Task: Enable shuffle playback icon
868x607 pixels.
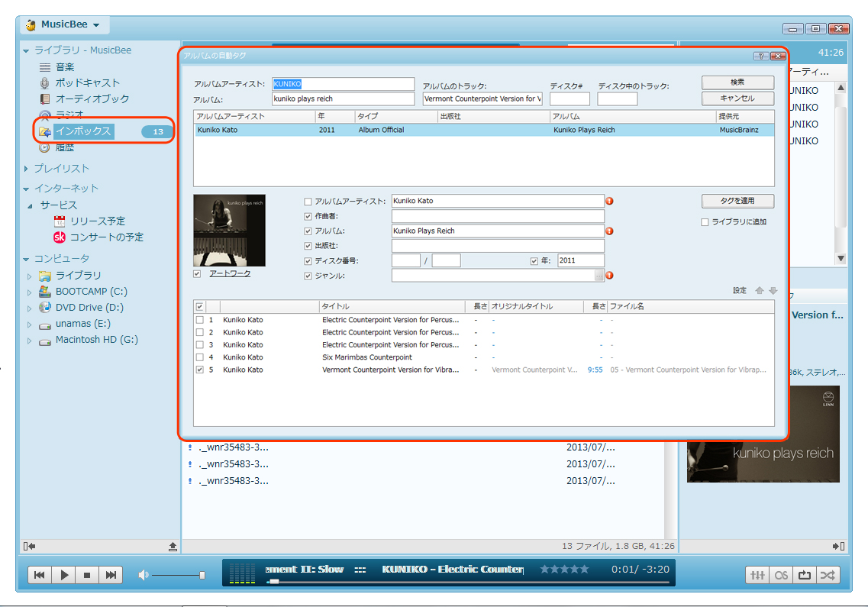Action: pyautogui.click(x=827, y=574)
